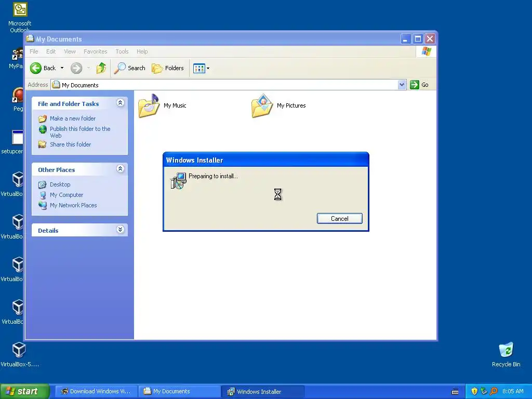Click Publish this folder to the Web
The image size is (532, 399).
pyautogui.click(x=80, y=132)
